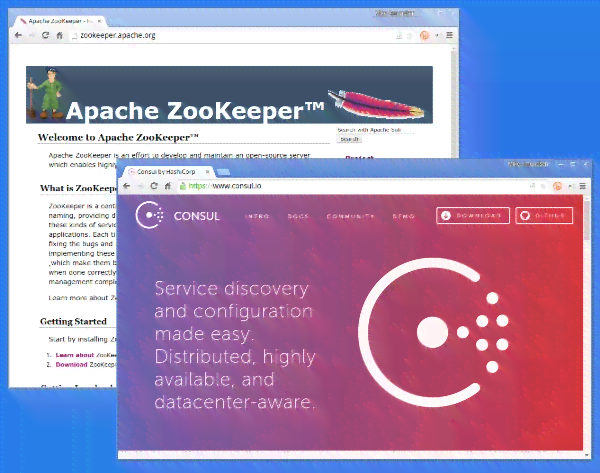Viewport: 600px width, 473px height.
Task: Close the Apache ZooKeeper tab
Action: point(100,21)
